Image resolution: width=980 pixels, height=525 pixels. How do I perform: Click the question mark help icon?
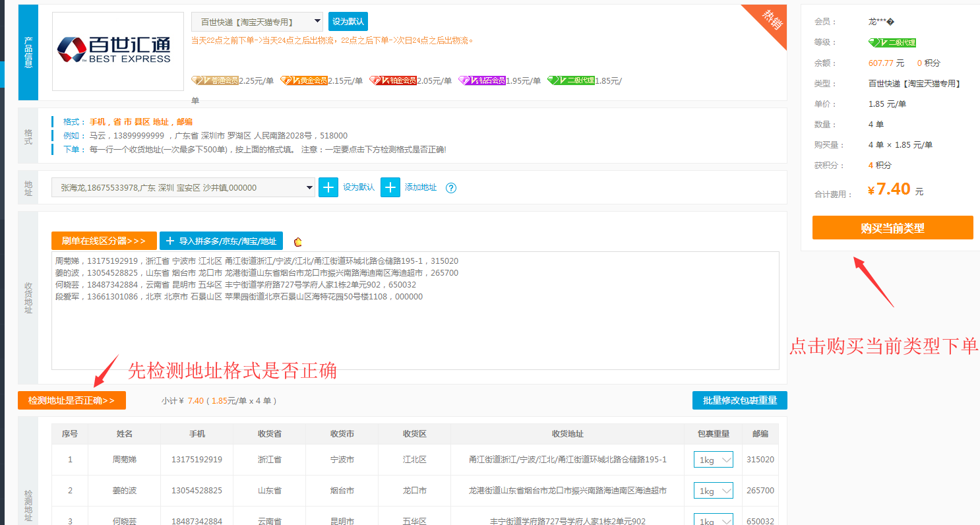click(x=451, y=188)
